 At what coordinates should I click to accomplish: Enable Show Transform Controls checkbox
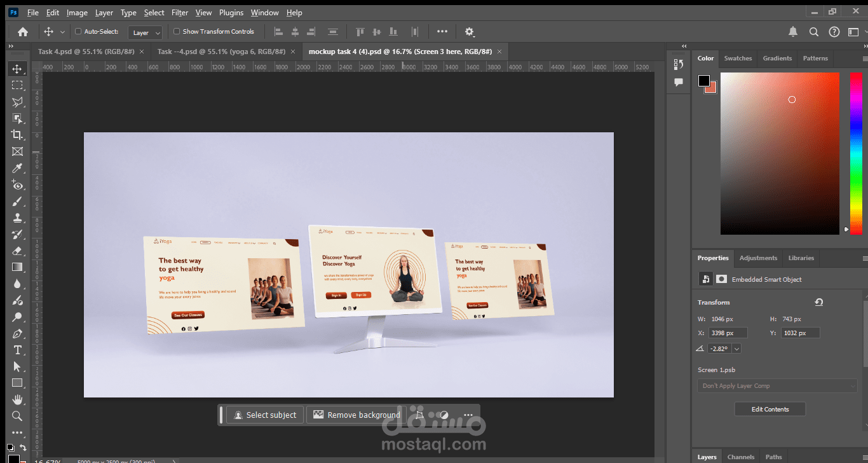177,31
